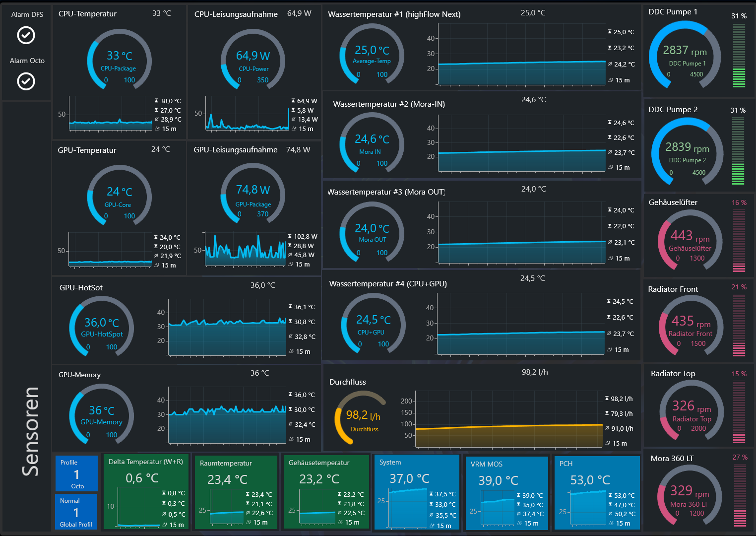Image resolution: width=756 pixels, height=536 pixels.
Task: Click the 98,2 l/h header value
Action: click(535, 372)
